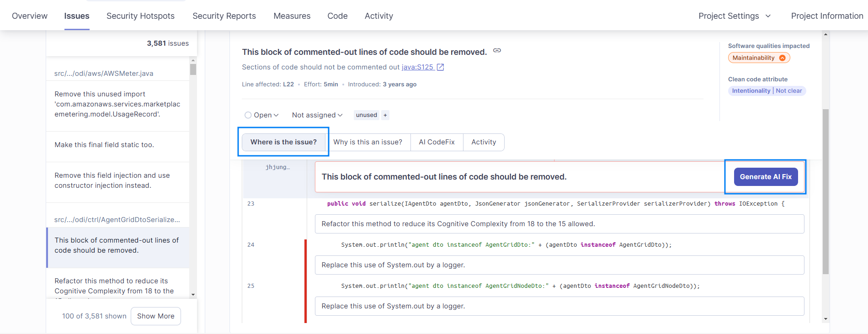This screenshot has width=868, height=334.
Task: Switch to 'Why is this an issue?' tab
Action: click(368, 142)
